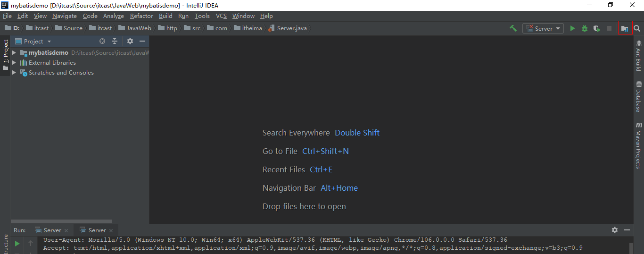Screen dimensions: 644x254
Task: Collapse all nodes using Project panel collapse icon
Action: coord(115,42)
